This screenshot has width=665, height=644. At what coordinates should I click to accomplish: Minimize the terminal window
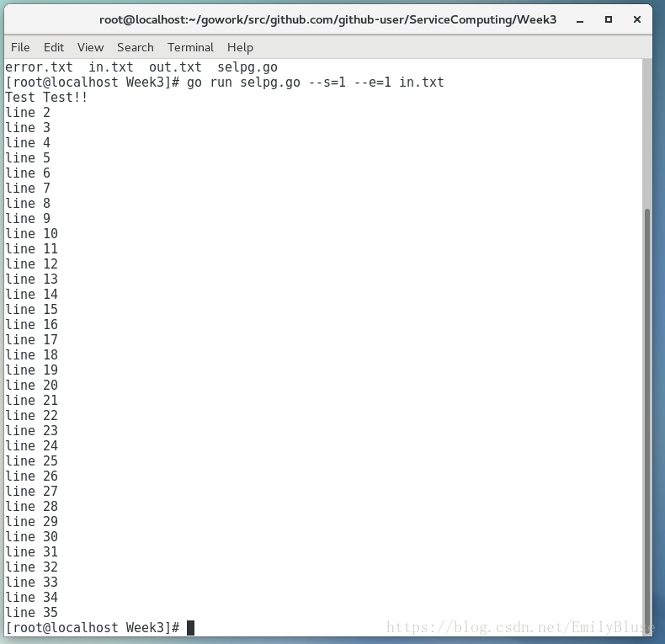580,20
